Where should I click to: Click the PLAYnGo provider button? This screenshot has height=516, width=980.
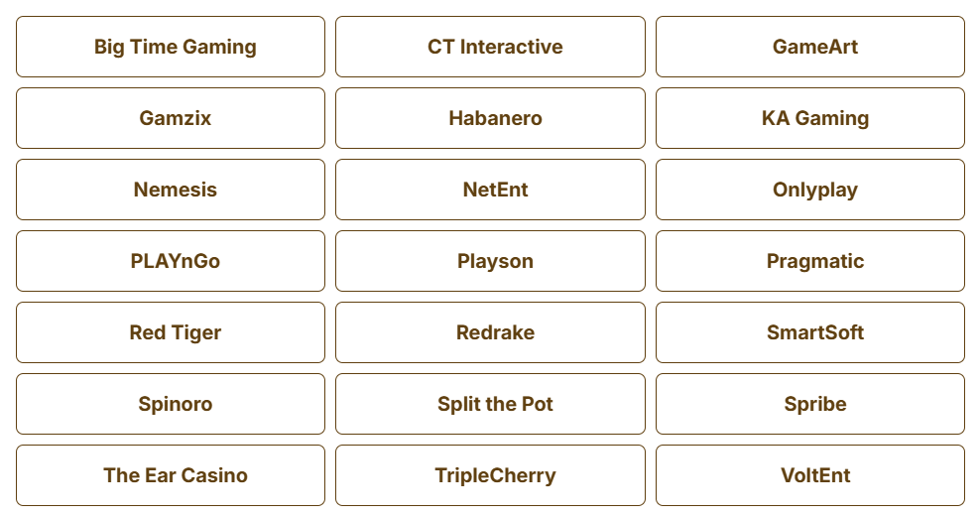[171, 261]
